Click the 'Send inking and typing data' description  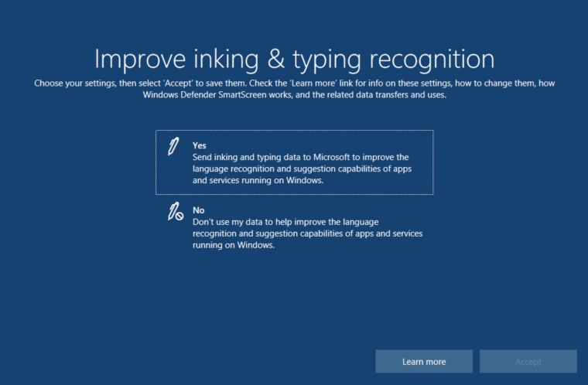tap(302, 169)
